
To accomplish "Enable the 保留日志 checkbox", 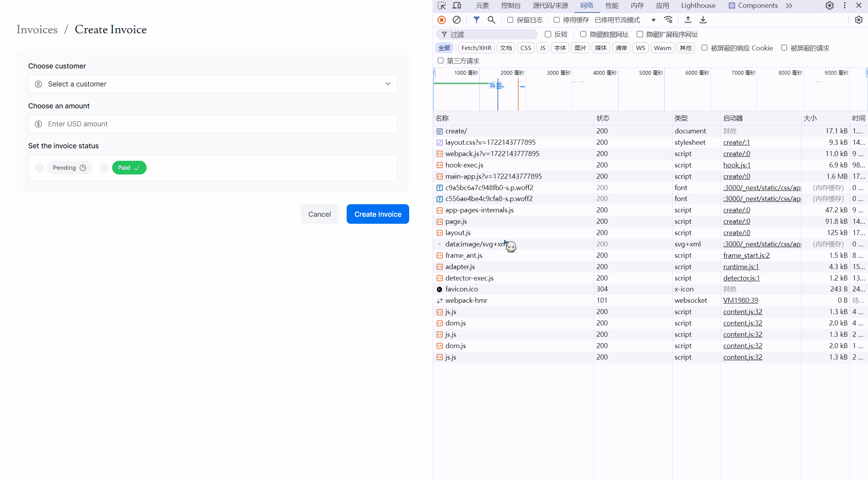I will pos(510,20).
